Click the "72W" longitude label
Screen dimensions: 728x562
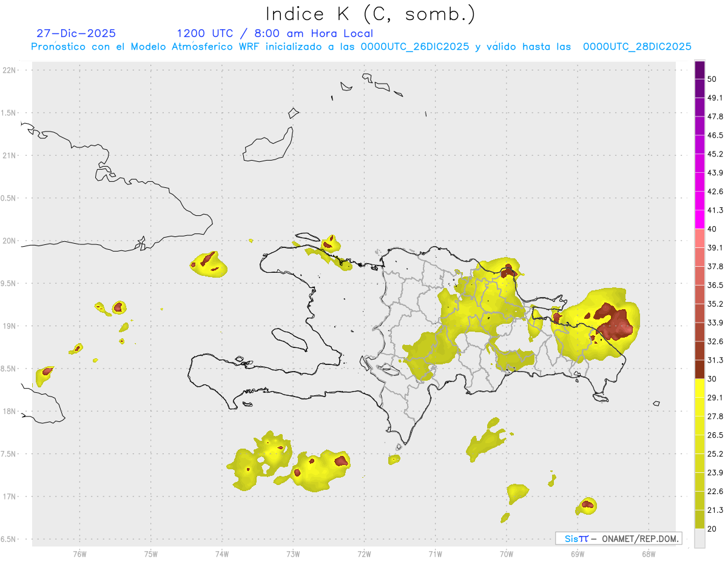tap(364, 554)
